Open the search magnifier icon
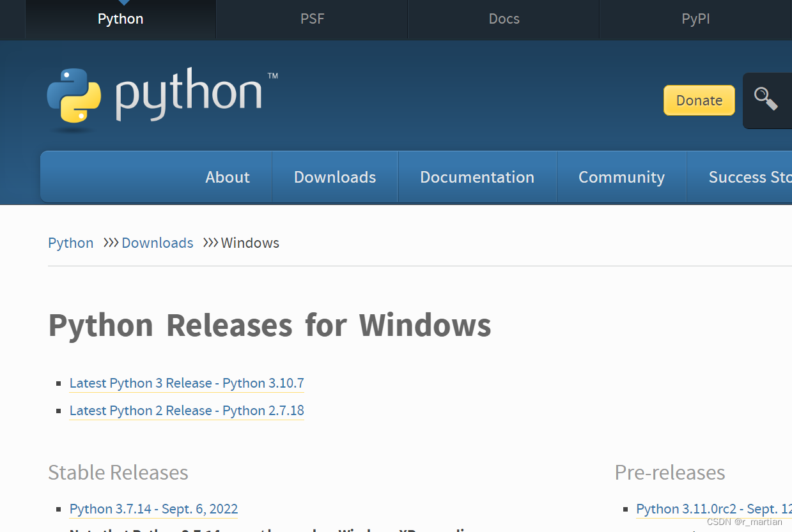792x532 pixels. 766,100
